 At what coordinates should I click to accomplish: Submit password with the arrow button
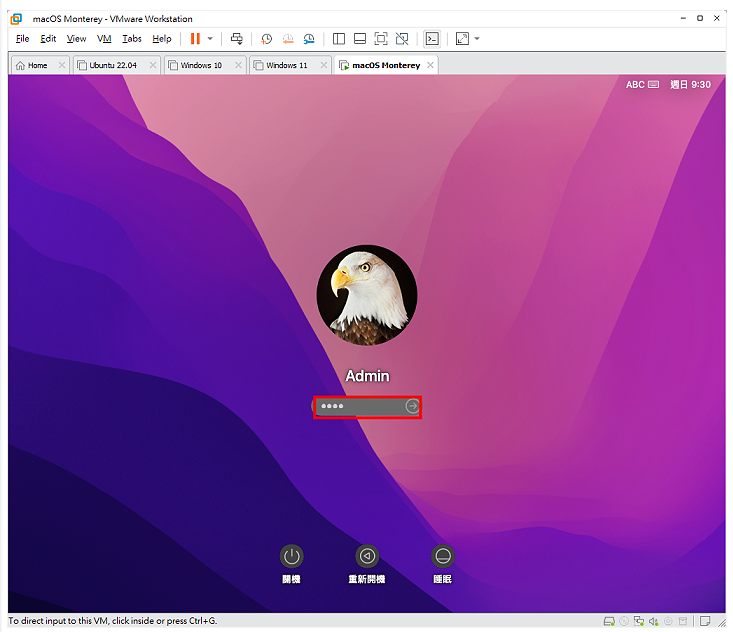[x=412, y=406]
